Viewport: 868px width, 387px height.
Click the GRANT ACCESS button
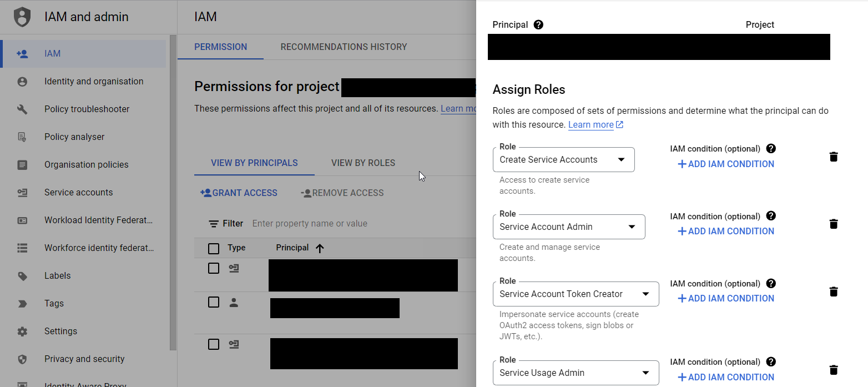(x=239, y=193)
